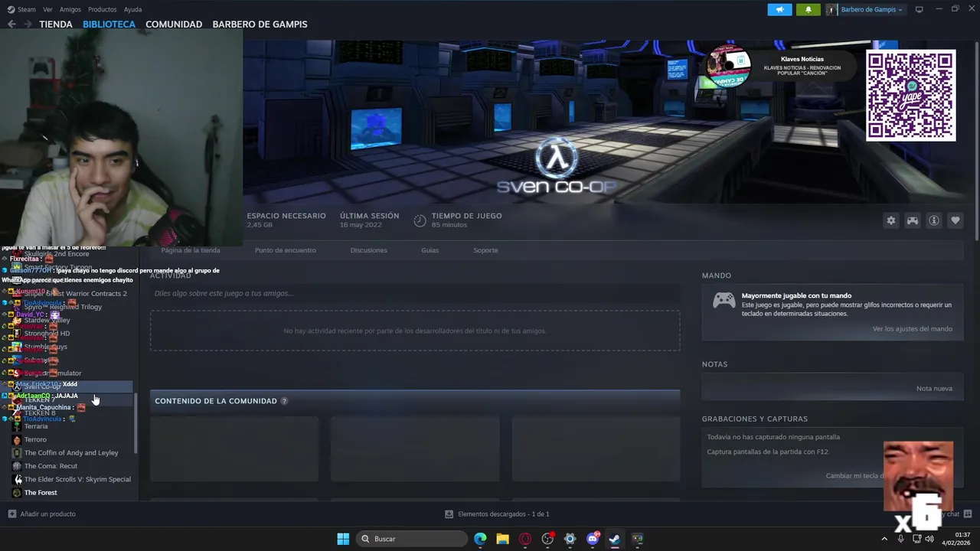Viewport: 980px width, 551px height.
Task: Open the system tray volume icon
Action: tap(929, 539)
